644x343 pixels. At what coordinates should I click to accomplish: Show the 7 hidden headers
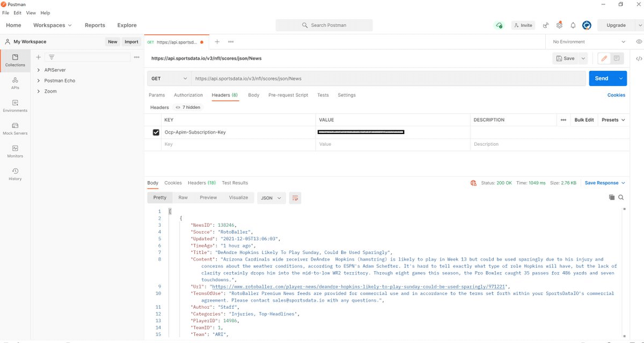click(x=188, y=107)
